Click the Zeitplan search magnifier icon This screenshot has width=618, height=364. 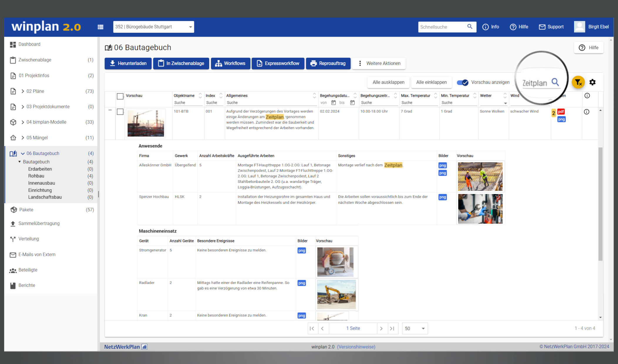[555, 82]
